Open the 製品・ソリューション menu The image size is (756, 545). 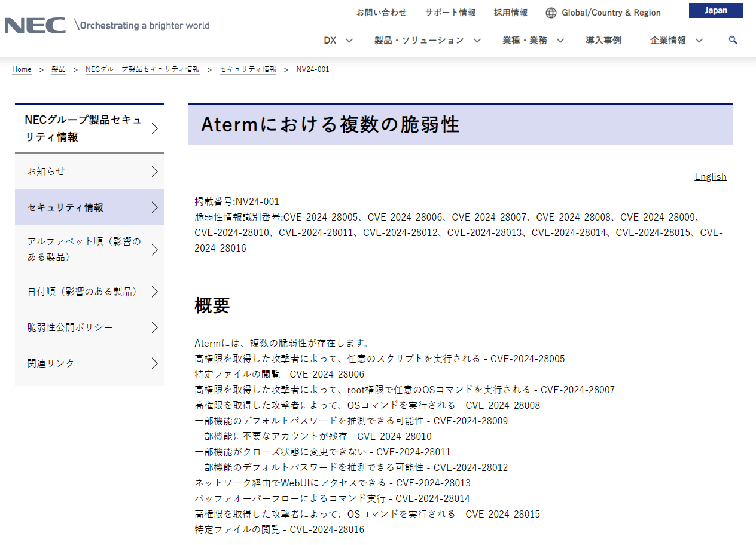(x=419, y=40)
